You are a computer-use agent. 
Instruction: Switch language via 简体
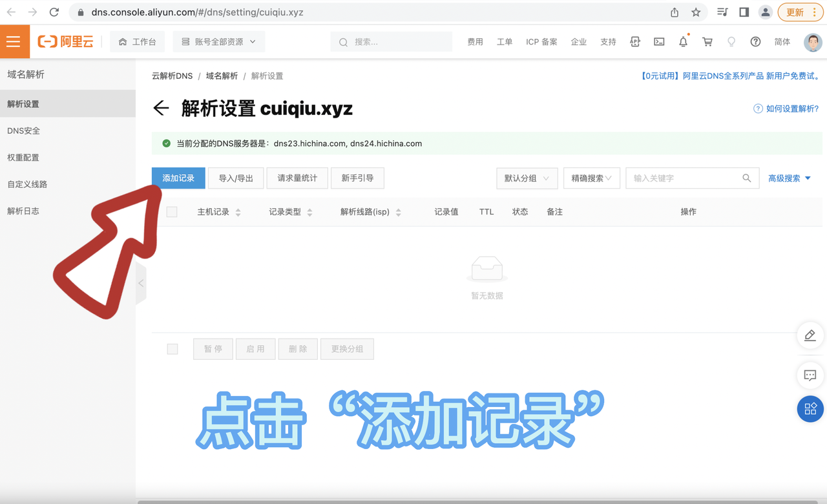click(782, 41)
